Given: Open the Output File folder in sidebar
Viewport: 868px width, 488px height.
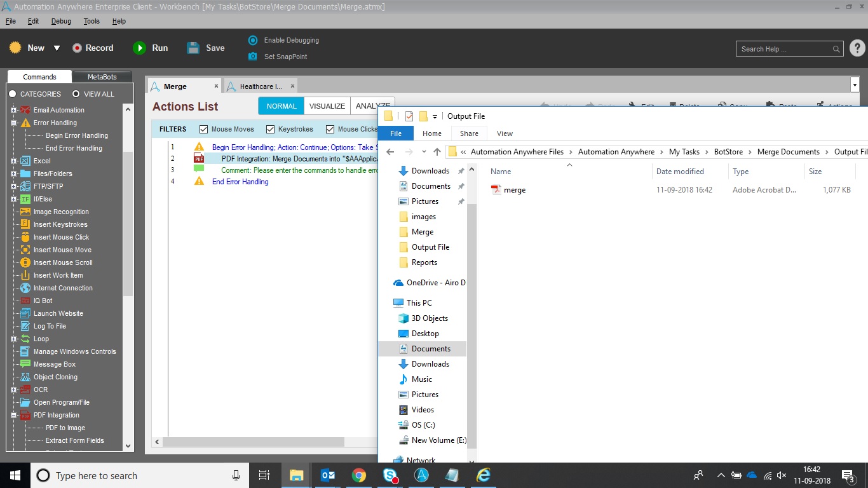Looking at the screenshot, I should [x=430, y=247].
